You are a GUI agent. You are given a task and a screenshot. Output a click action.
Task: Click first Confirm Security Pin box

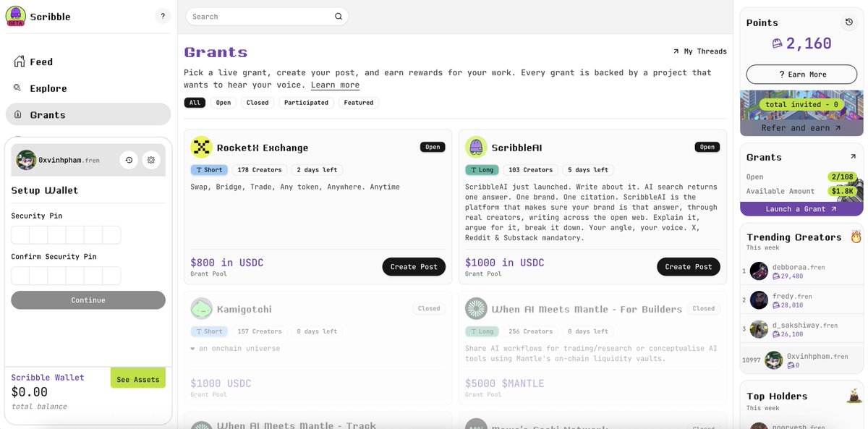(x=20, y=276)
